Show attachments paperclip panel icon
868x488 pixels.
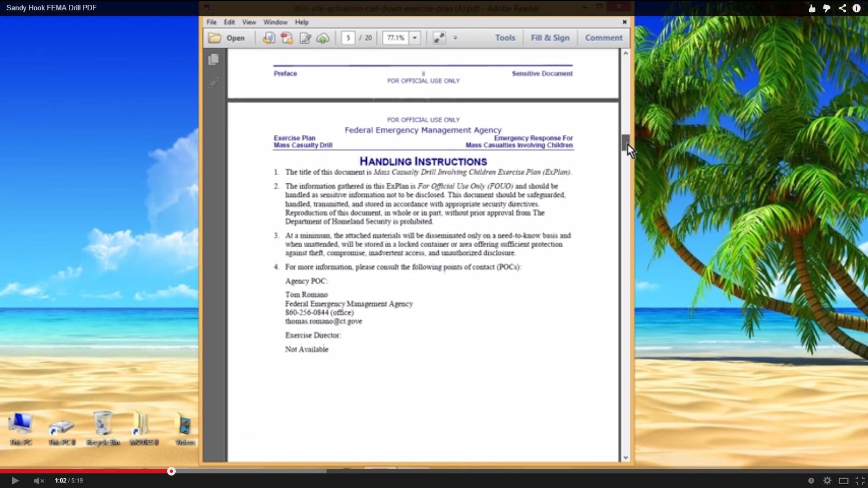(x=214, y=82)
